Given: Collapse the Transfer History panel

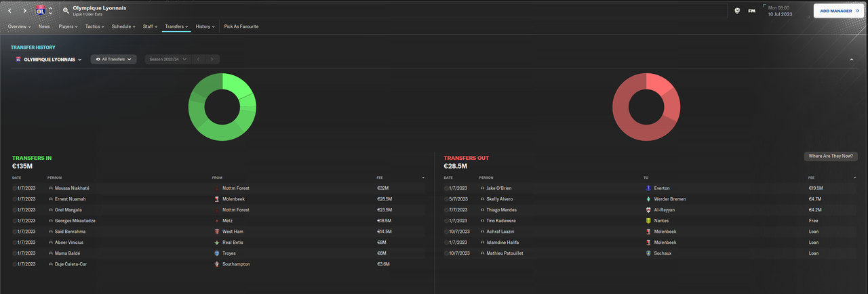Looking at the screenshot, I should pyautogui.click(x=851, y=60).
